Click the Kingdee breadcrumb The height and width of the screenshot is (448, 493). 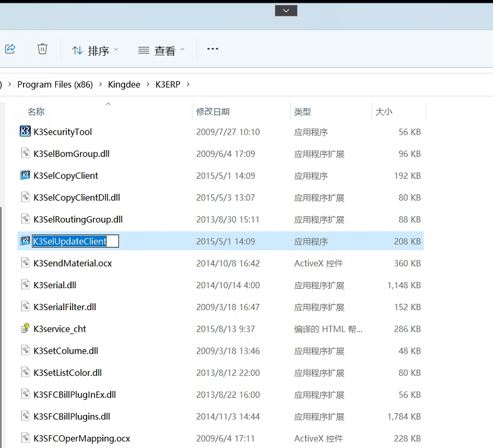(124, 84)
